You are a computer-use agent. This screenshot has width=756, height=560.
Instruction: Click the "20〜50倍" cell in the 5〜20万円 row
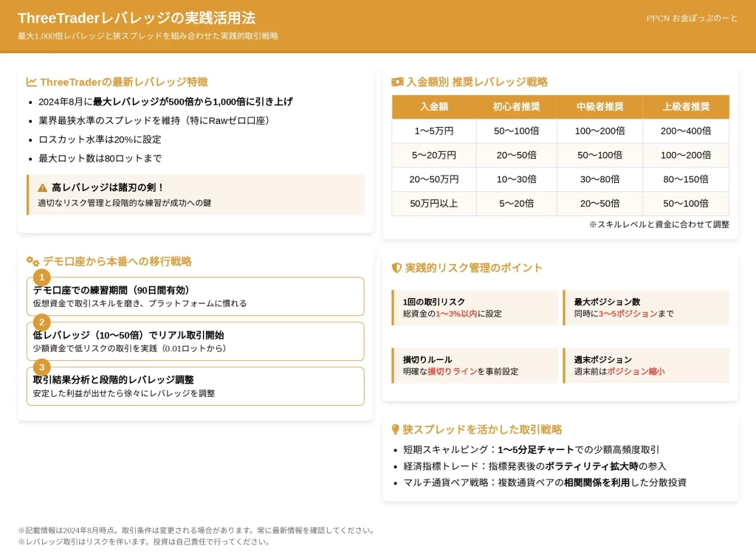point(516,155)
